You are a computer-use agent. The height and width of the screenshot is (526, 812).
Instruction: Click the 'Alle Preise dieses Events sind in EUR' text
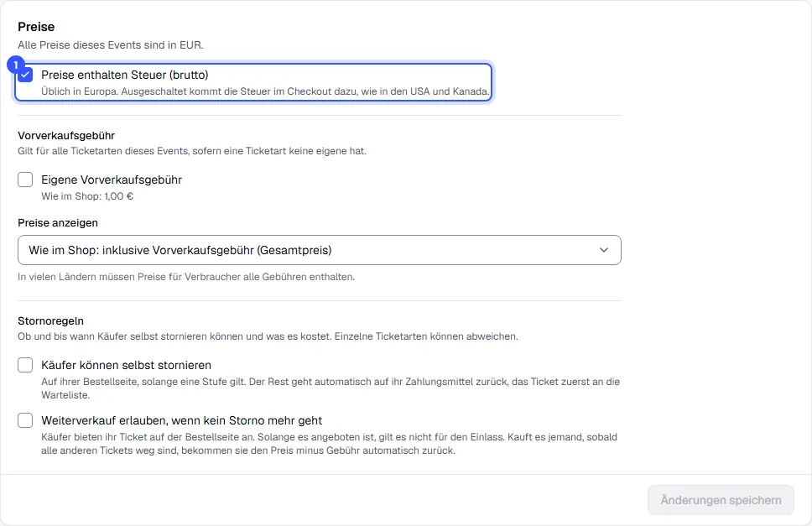click(x=111, y=45)
